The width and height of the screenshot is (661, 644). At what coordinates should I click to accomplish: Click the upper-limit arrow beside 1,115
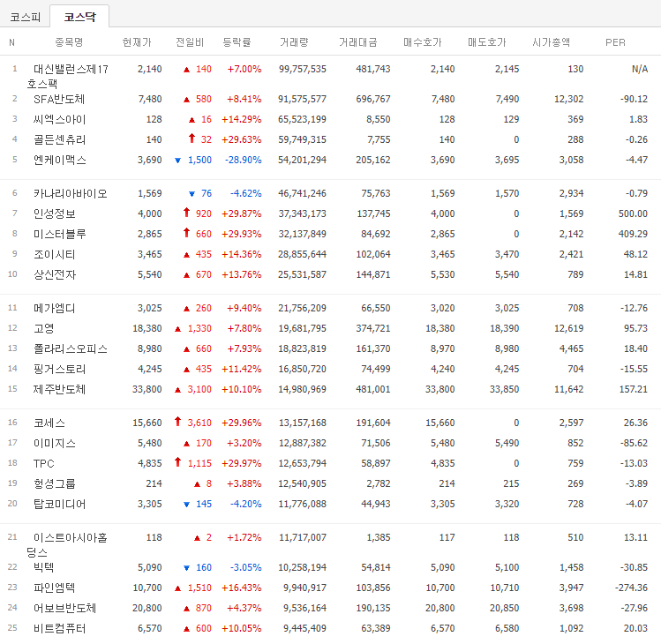tap(178, 462)
